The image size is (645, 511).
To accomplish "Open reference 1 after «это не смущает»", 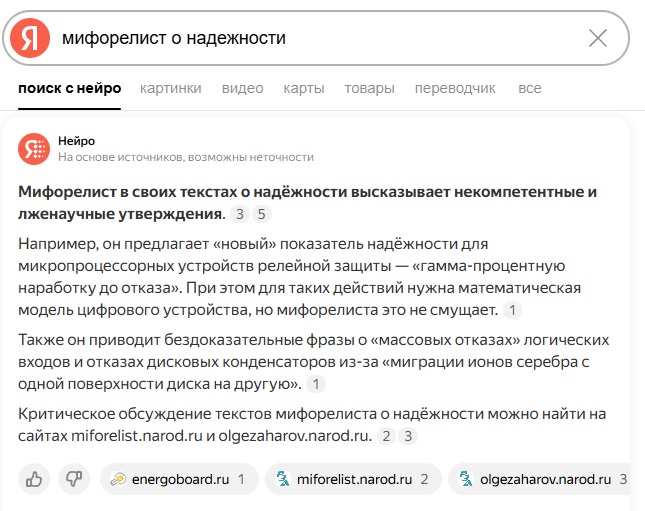I will coord(513,310).
